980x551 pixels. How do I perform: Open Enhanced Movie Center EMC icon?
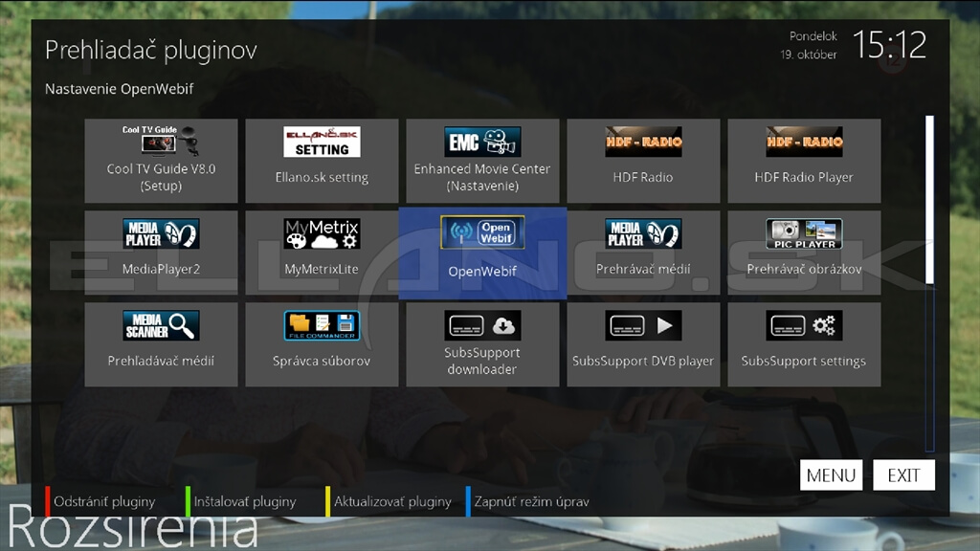(482, 142)
